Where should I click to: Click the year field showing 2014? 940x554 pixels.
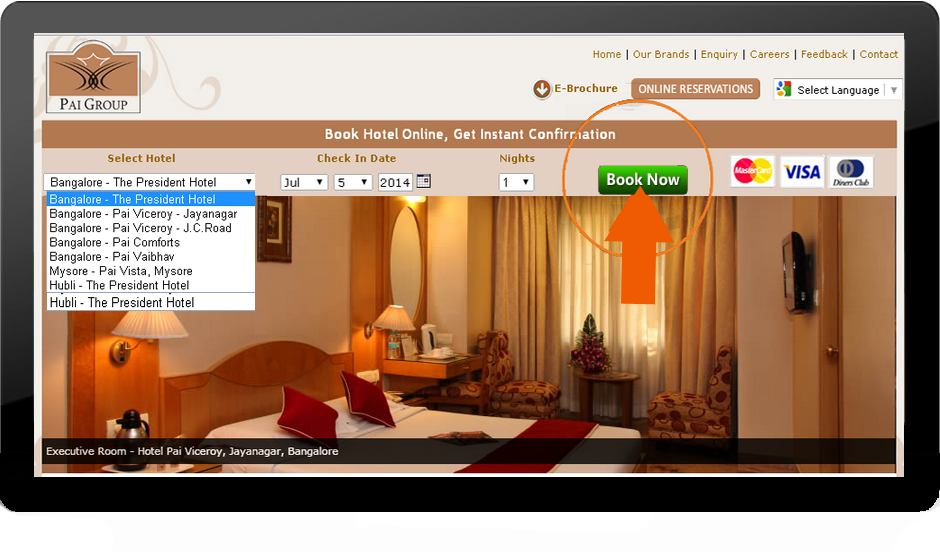coord(395,182)
